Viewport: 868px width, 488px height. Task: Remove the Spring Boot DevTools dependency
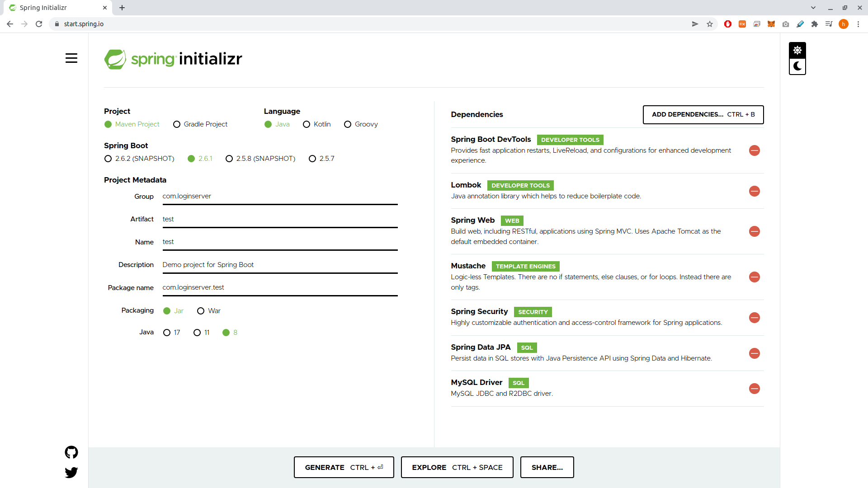(754, 150)
